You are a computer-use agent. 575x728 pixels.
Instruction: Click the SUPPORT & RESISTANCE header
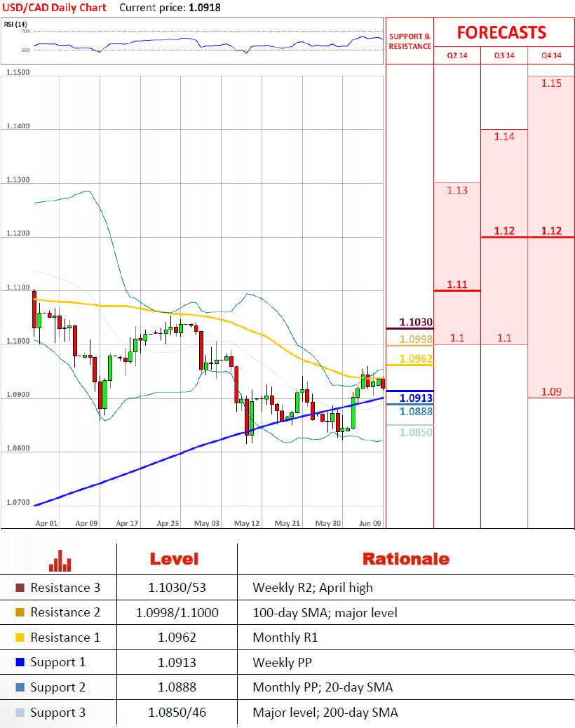[x=410, y=41]
